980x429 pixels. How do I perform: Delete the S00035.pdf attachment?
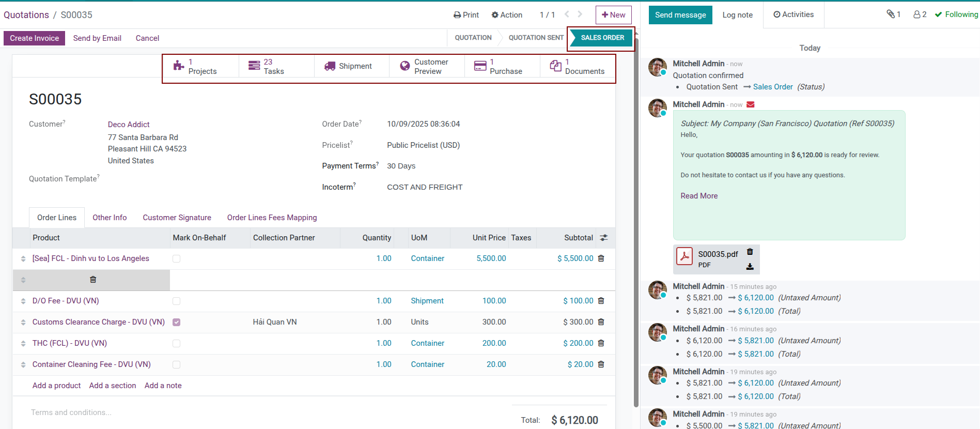tap(750, 252)
